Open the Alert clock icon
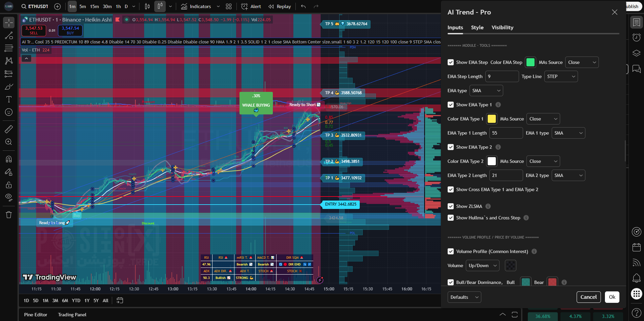The width and height of the screenshot is (644, 321). coord(251,6)
